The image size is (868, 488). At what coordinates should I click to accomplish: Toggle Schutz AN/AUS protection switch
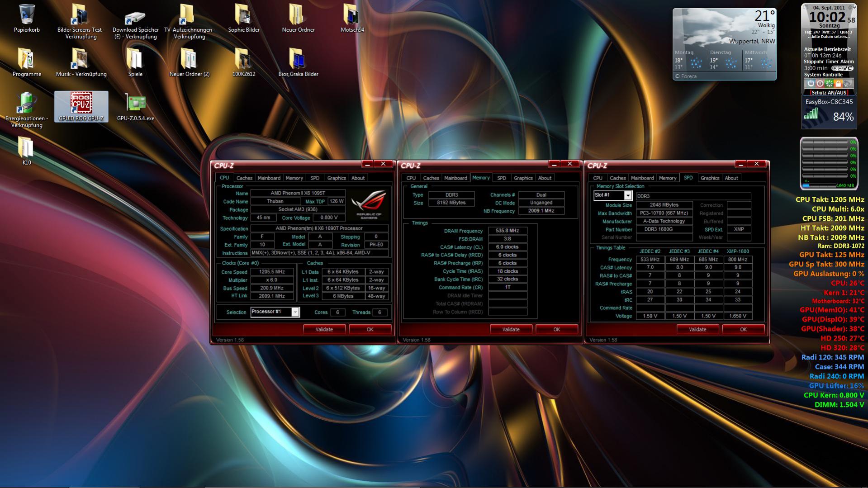click(829, 93)
